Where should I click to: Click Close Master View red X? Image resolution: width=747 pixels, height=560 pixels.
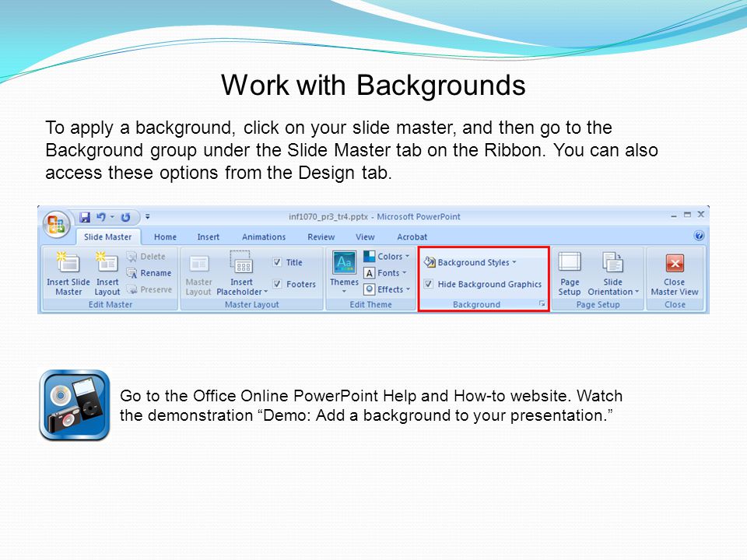tap(675, 263)
